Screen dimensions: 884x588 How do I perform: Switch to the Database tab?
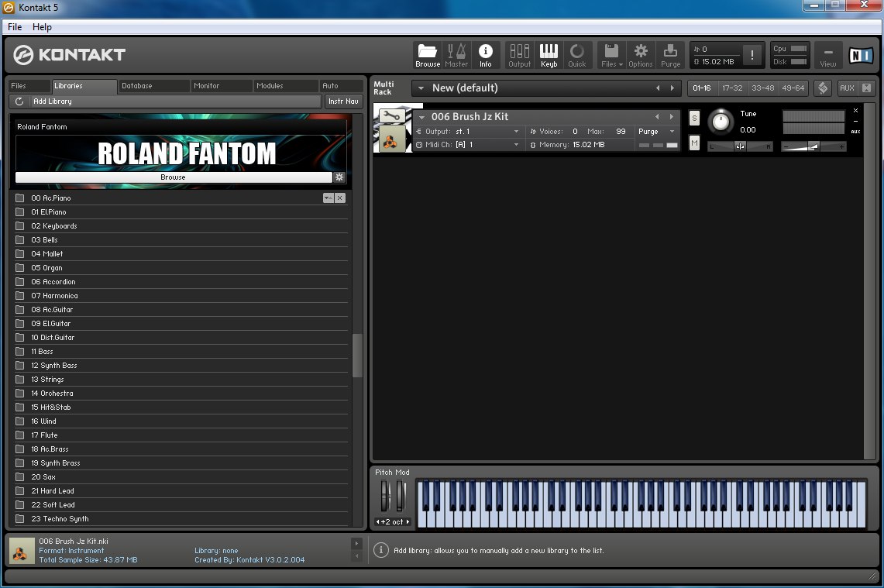click(x=137, y=86)
